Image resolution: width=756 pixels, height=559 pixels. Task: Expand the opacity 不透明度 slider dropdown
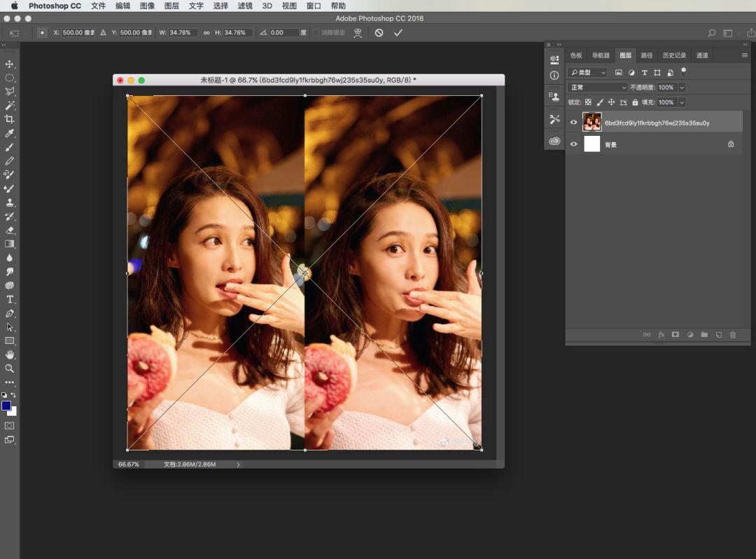(682, 88)
